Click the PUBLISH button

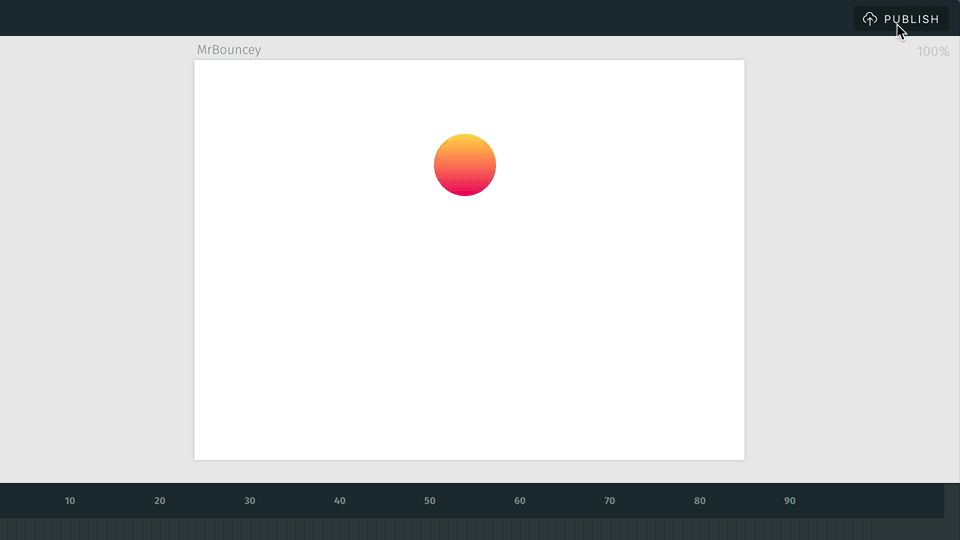coord(901,19)
